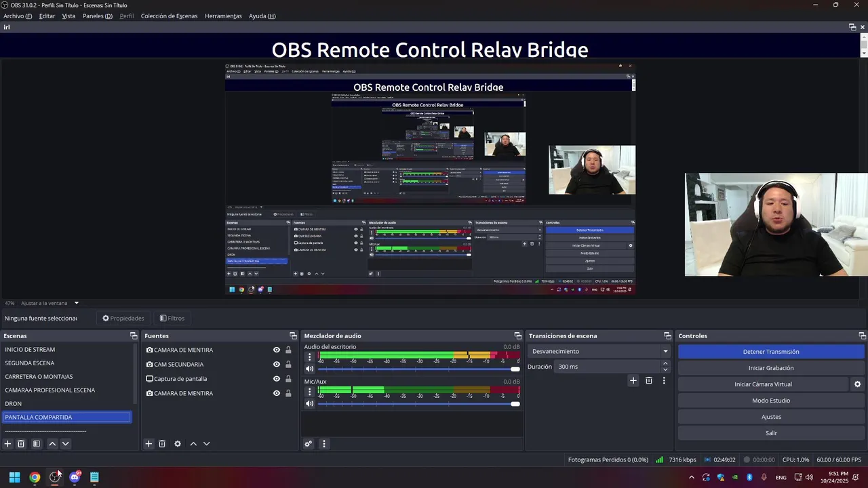Open Google Chrome from the taskbar

35,477
